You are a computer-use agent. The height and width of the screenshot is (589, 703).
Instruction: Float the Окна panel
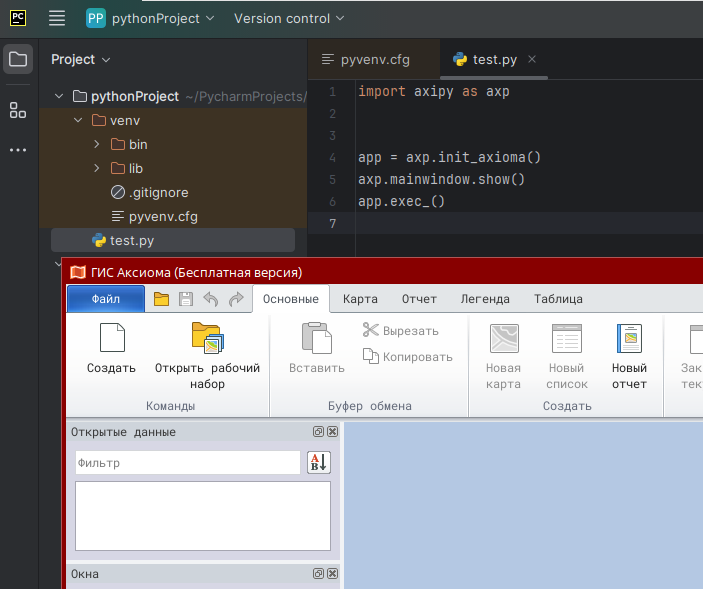click(318, 574)
